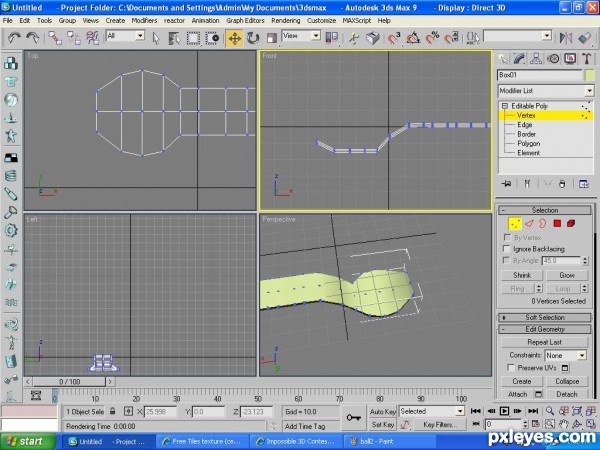Image resolution: width=600 pixels, height=450 pixels.
Task: Open the Selected key filter dropdown
Action: (x=432, y=411)
